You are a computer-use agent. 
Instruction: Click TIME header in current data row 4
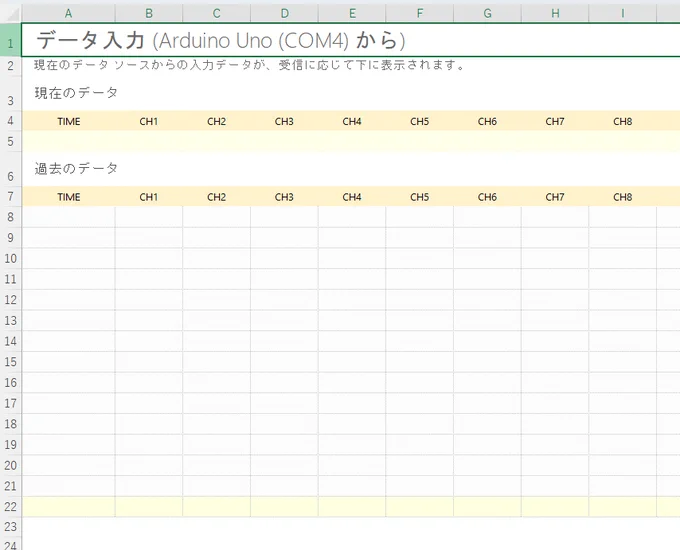(69, 121)
